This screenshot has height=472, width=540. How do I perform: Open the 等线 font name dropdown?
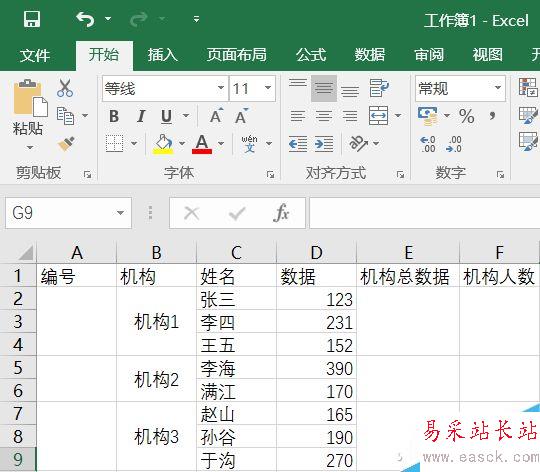click(221, 88)
